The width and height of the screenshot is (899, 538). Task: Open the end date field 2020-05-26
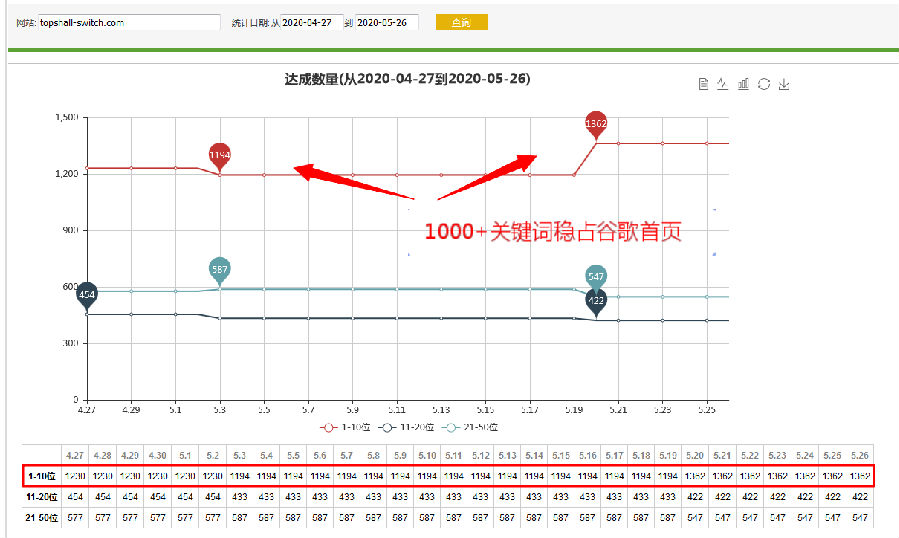pos(386,22)
